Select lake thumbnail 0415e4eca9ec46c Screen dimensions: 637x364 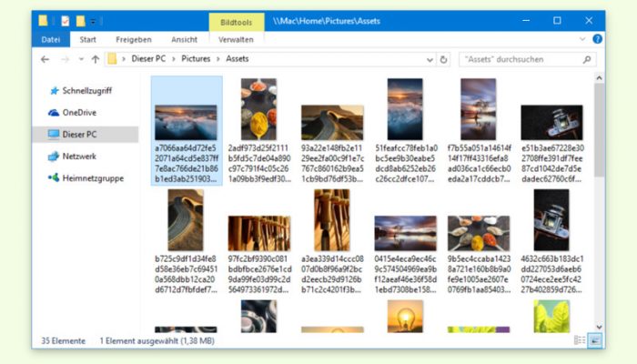(x=406, y=233)
